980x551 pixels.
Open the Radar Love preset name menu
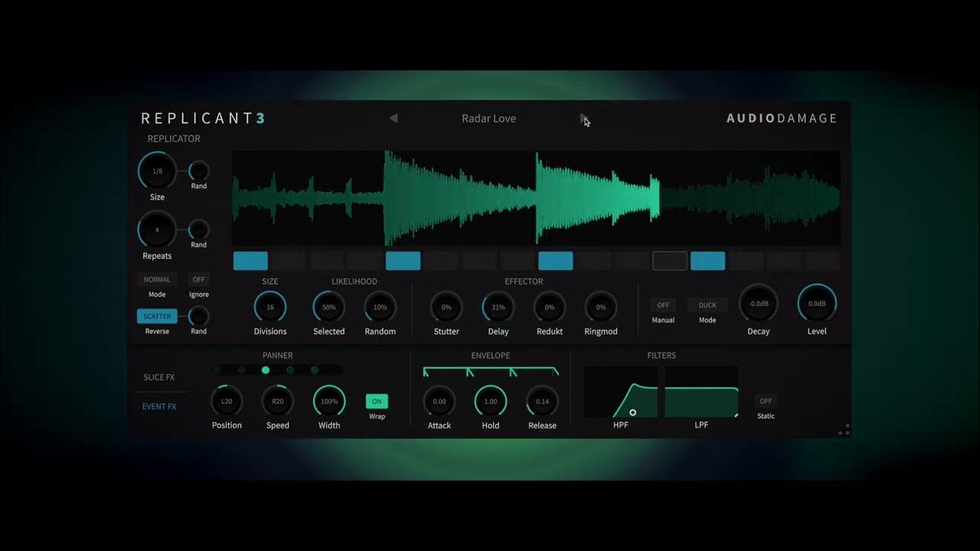(x=488, y=119)
